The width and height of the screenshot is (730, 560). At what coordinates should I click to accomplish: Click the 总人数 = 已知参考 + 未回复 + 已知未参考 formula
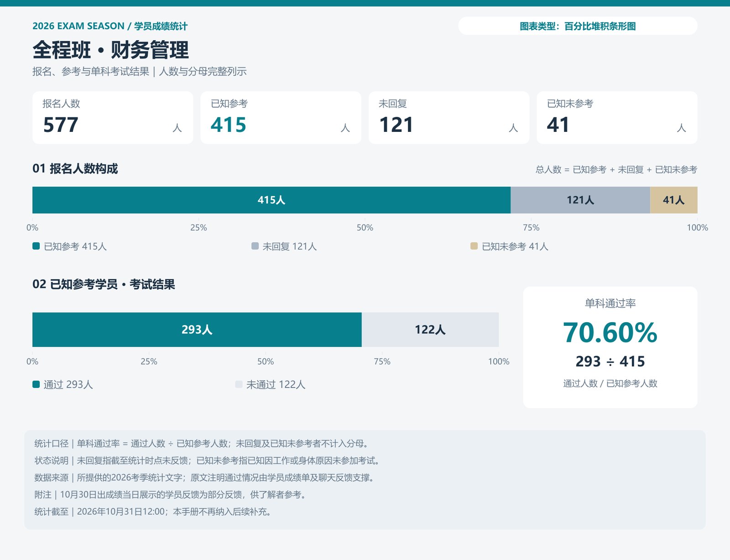616,170
